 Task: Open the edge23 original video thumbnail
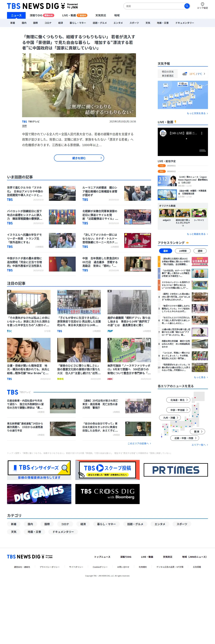167,213
